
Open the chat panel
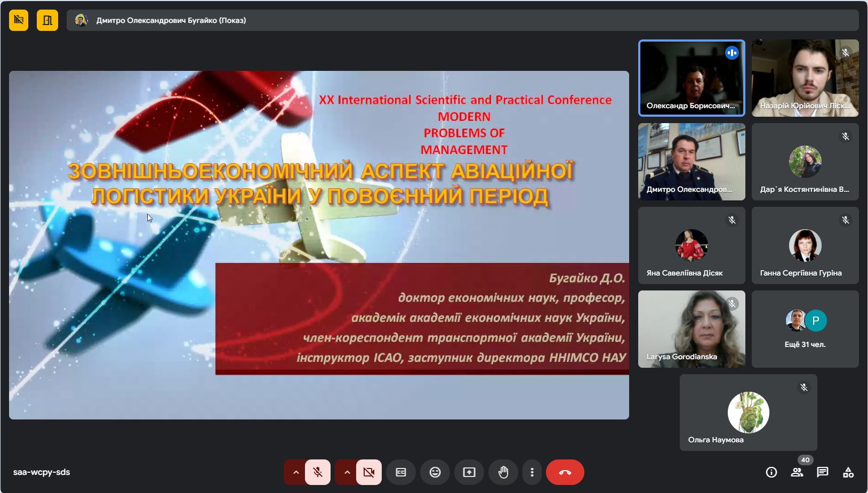click(823, 472)
